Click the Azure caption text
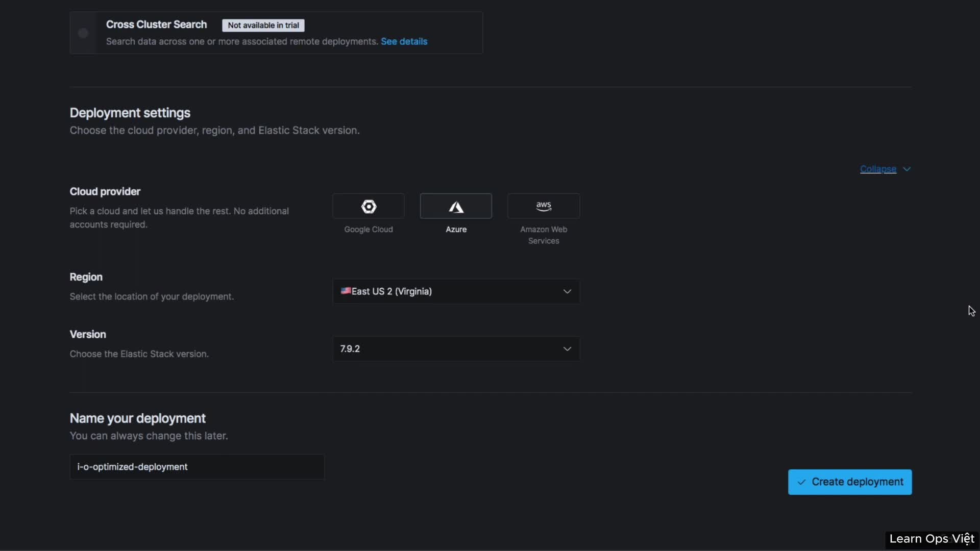The image size is (980, 551). click(456, 230)
